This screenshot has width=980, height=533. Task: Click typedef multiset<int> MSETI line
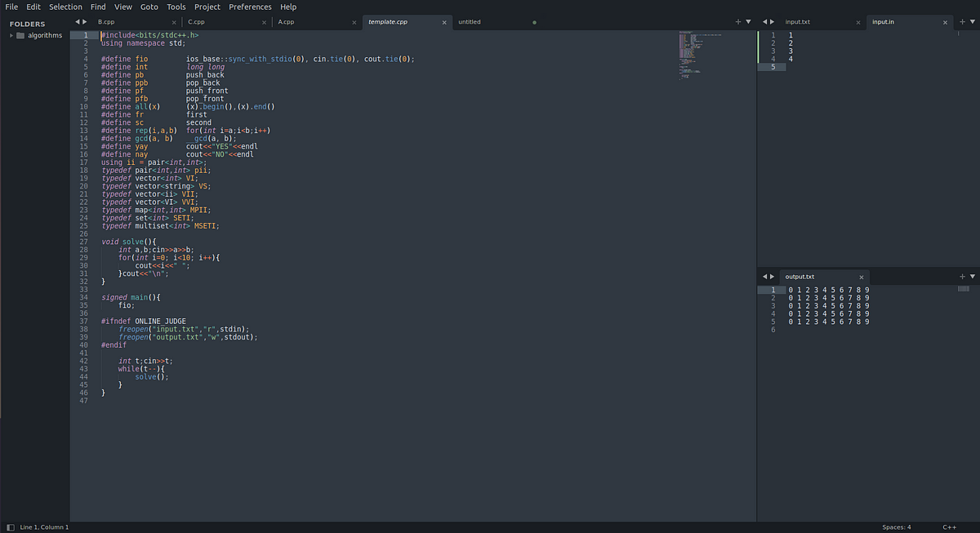[x=161, y=225]
